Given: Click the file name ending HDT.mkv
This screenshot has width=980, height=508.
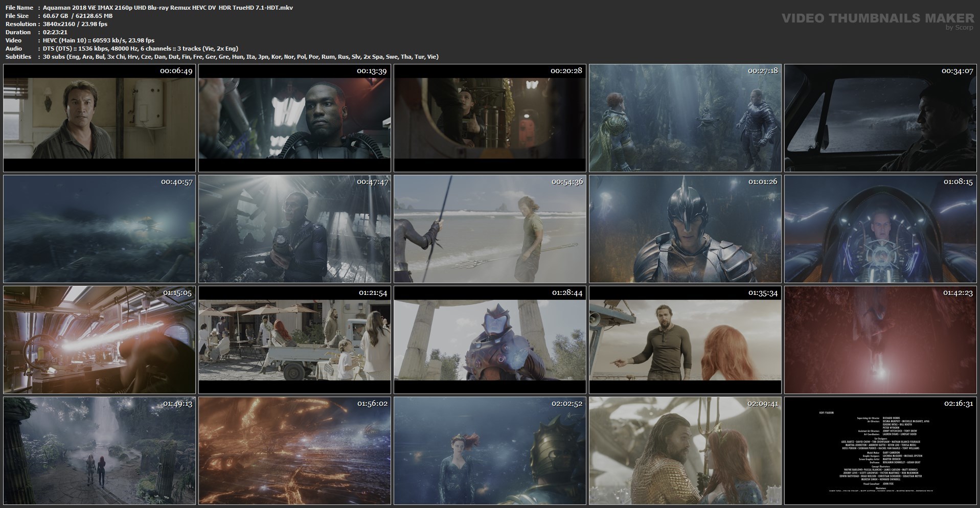Looking at the screenshot, I should pos(168,8).
